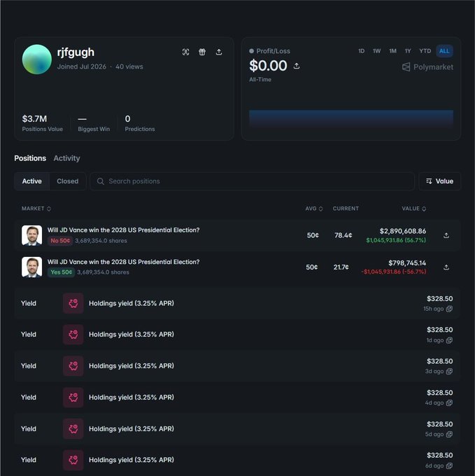
Task: Open transaction link for yield 3d ago
Action: pos(450,371)
